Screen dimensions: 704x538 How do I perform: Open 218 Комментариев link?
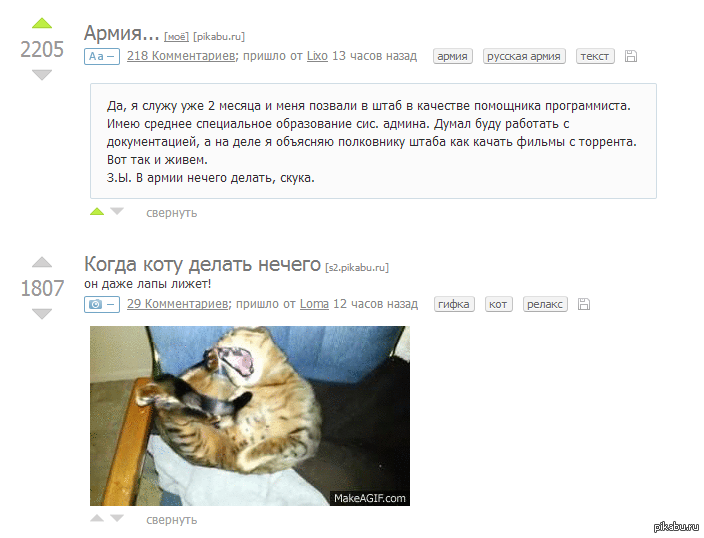[181, 56]
